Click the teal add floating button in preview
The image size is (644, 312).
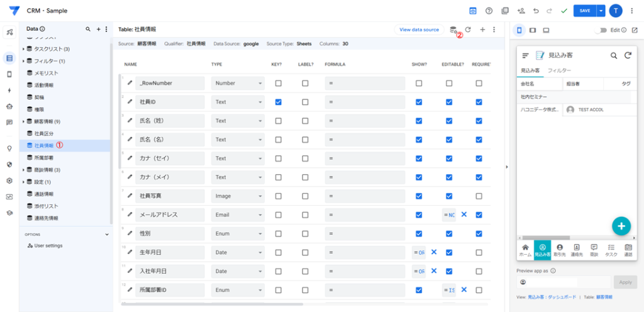(x=621, y=226)
